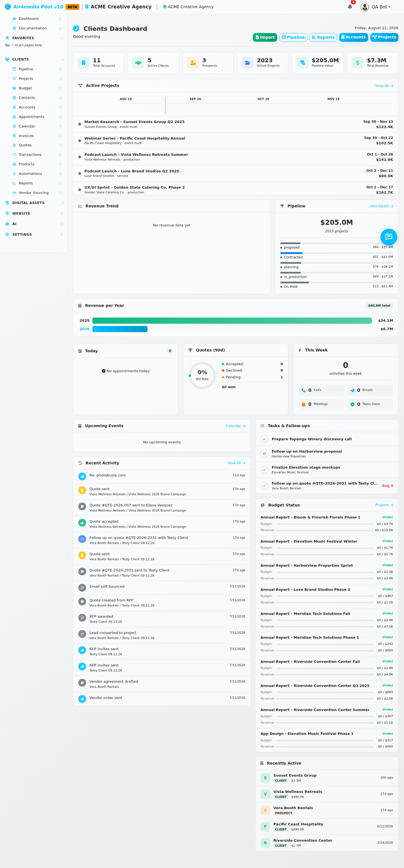The image size is (404, 868).
Task: Click the Calls phone icon
Action: click(304, 390)
